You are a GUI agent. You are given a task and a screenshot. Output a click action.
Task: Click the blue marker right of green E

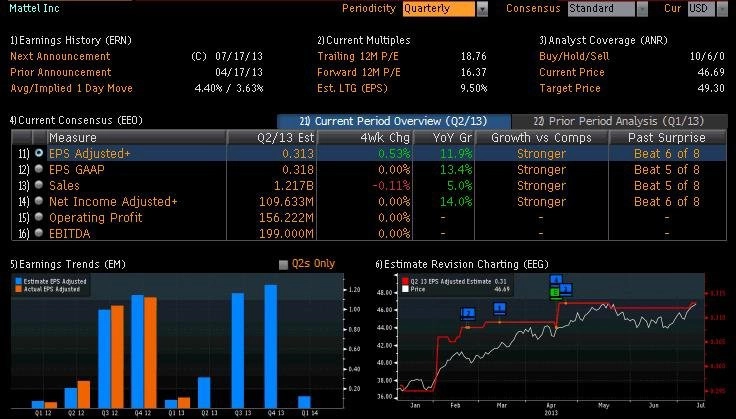point(567,289)
